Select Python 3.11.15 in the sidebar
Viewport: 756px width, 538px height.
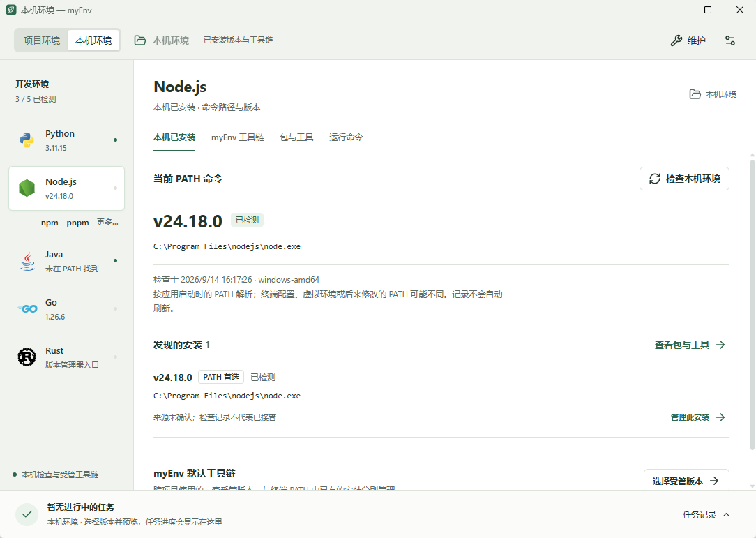(x=66, y=140)
